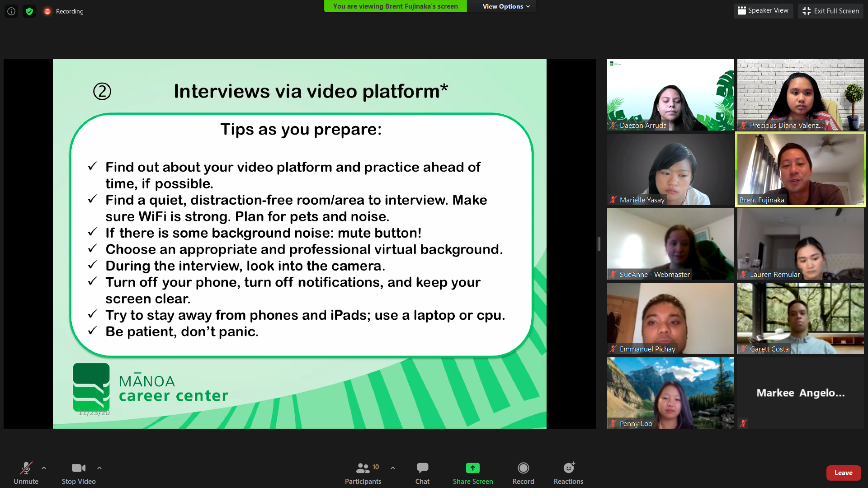Expand the arrow next to Participants

pos(393,468)
